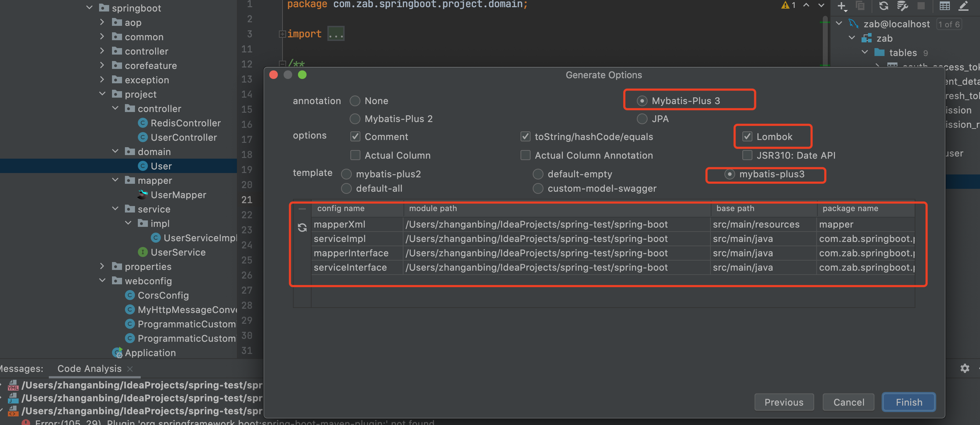This screenshot has height=425, width=980.
Task: Uncheck the Lombok option
Action: point(747,137)
